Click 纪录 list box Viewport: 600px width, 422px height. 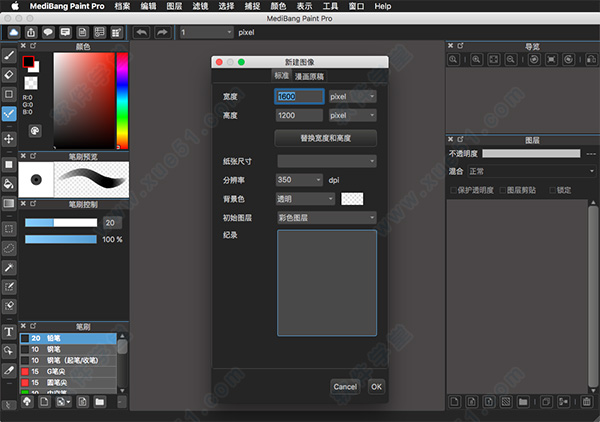[x=327, y=283]
